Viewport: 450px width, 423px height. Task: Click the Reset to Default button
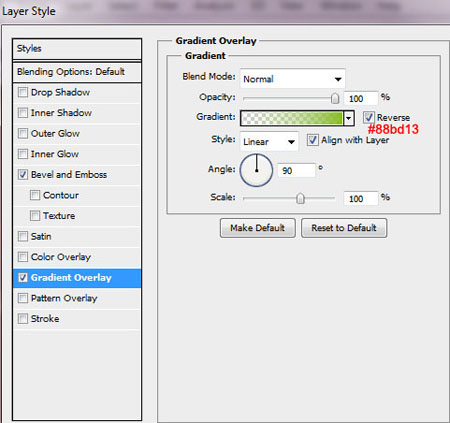344,228
